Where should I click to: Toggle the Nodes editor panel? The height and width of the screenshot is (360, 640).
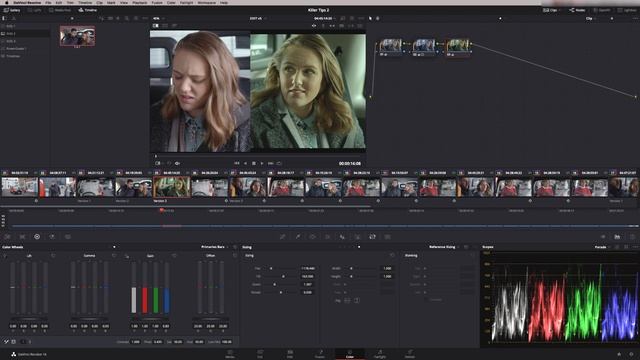577,10
